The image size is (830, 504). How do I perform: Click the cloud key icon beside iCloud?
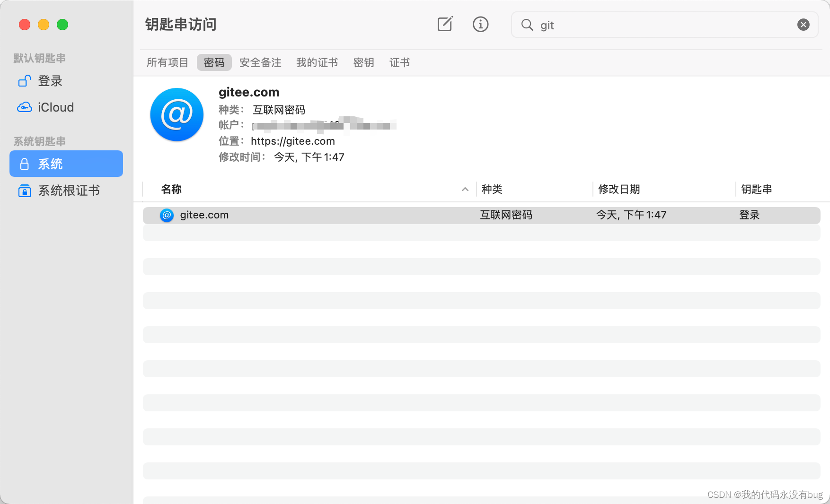coord(25,107)
